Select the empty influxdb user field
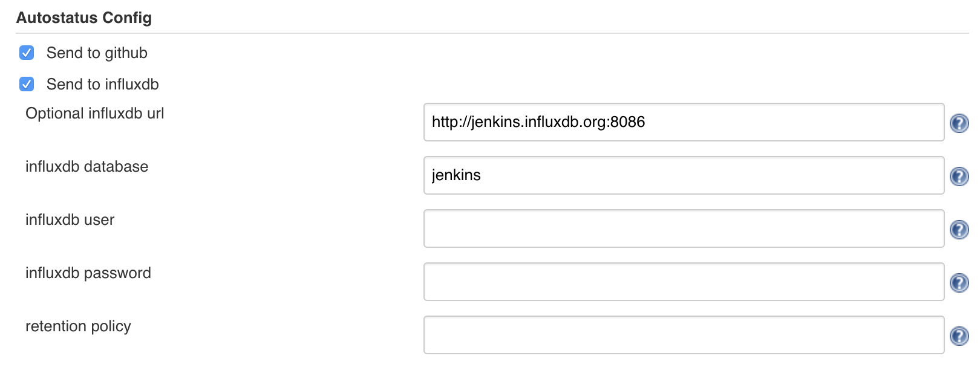The height and width of the screenshot is (376, 980). tap(684, 229)
